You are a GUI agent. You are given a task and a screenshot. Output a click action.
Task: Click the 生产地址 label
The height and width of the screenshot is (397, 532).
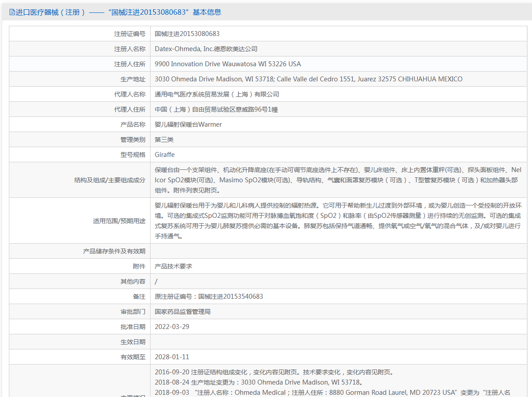pos(133,79)
